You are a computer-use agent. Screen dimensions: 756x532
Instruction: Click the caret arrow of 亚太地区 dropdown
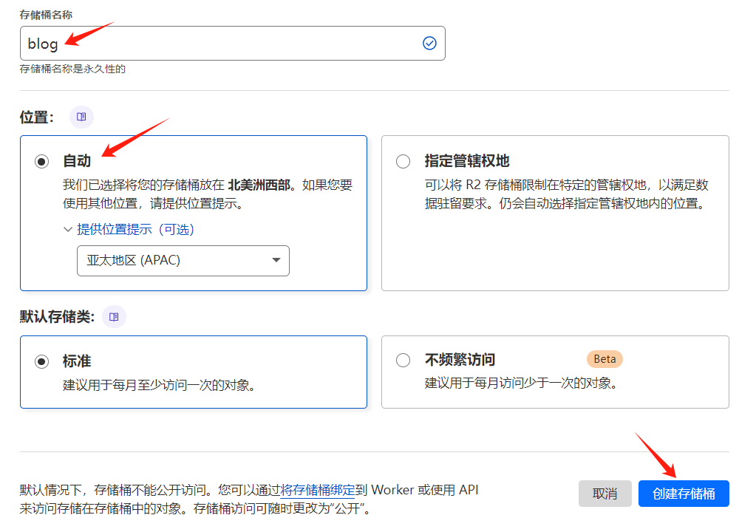(x=276, y=260)
